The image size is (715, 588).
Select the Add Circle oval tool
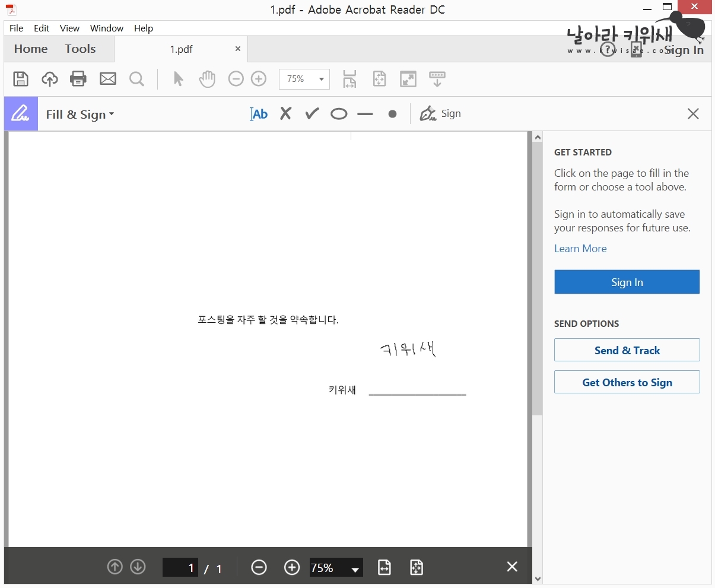tap(339, 114)
